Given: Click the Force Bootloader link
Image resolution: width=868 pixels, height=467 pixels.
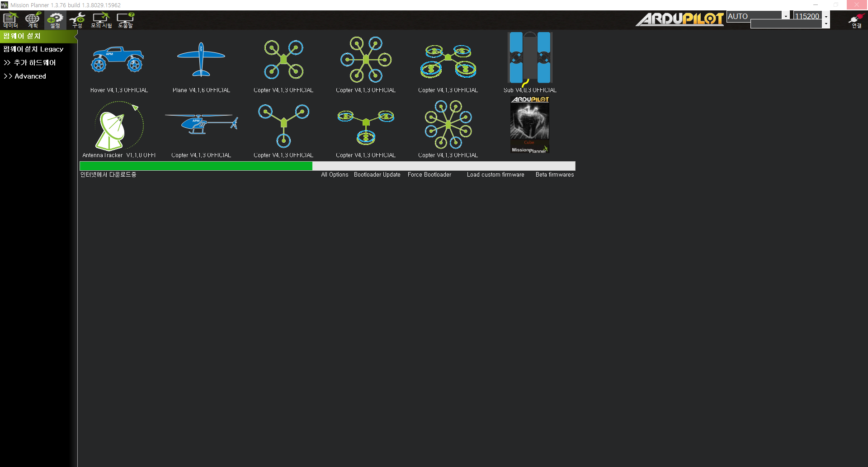Looking at the screenshot, I should click(429, 175).
